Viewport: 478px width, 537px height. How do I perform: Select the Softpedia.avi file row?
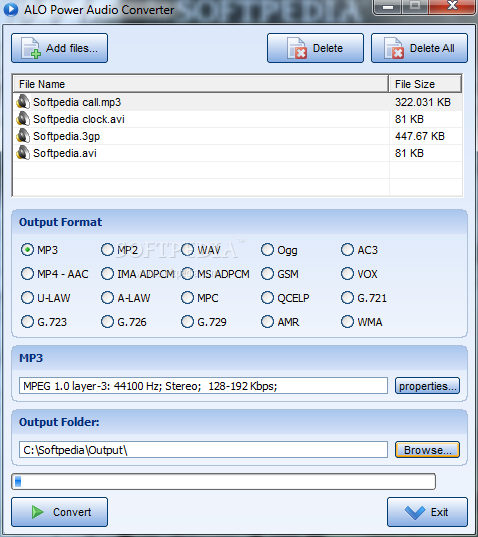(x=238, y=153)
